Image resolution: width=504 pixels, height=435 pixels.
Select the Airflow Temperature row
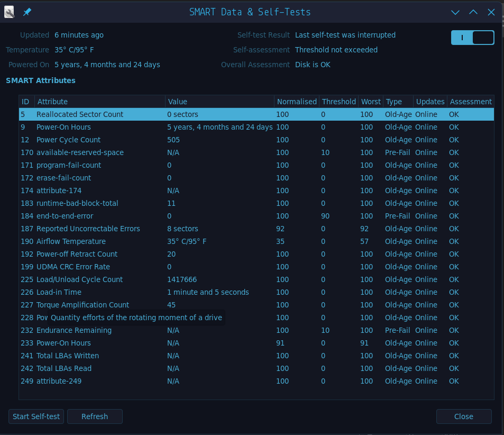[x=71, y=241]
